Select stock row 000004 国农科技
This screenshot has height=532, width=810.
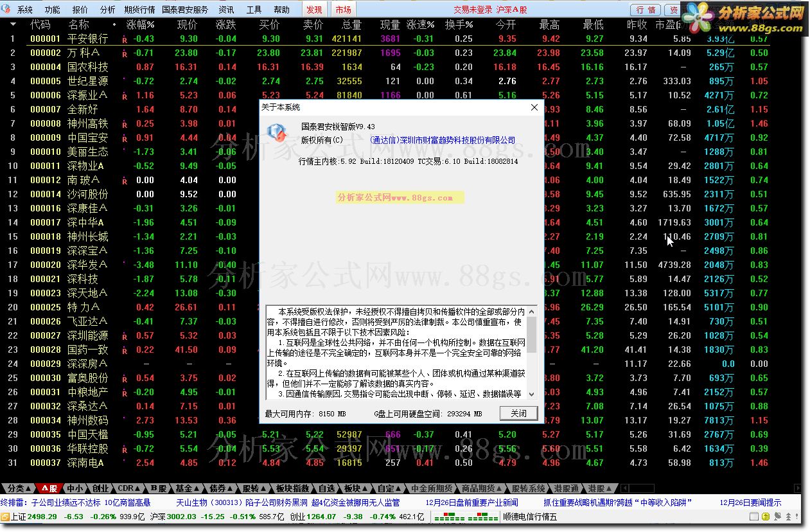(385, 67)
